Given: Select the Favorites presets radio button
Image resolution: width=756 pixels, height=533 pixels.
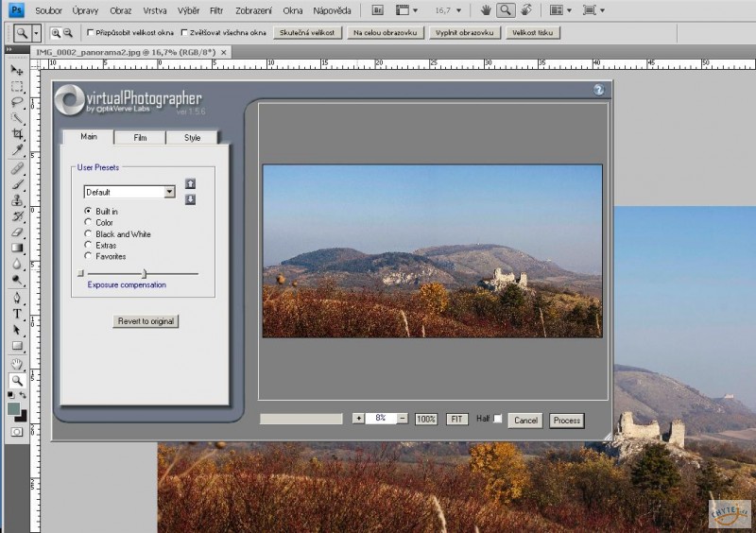Looking at the screenshot, I should click(89, 256).
